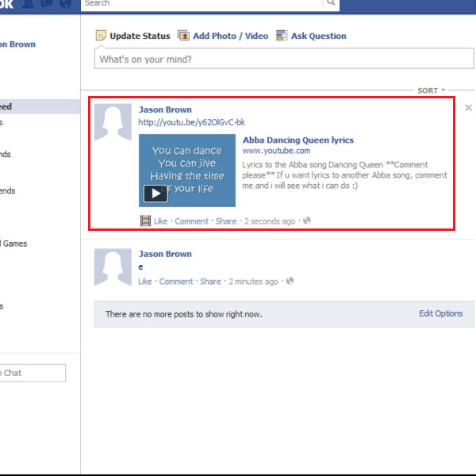This screenshot has height=476, width=476.
Task: Open the Games item in sidebar
Action: (x=13, y=244)
